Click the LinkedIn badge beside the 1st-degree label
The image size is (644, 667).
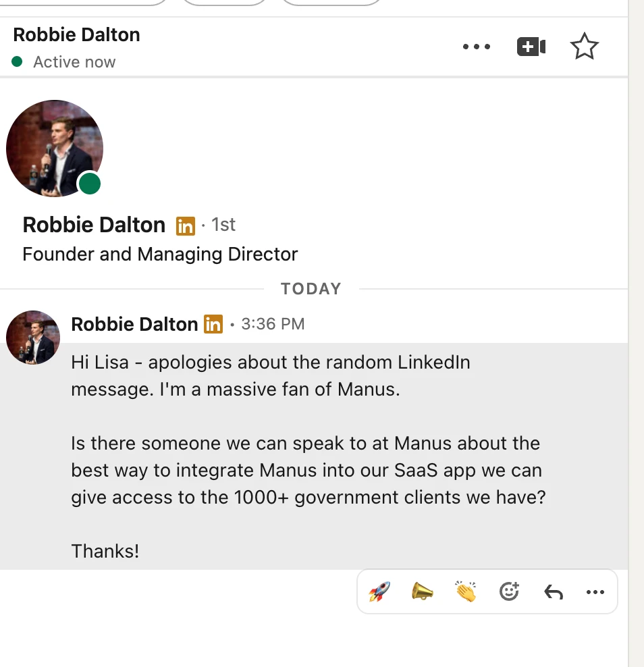click(x=185, y=225)
